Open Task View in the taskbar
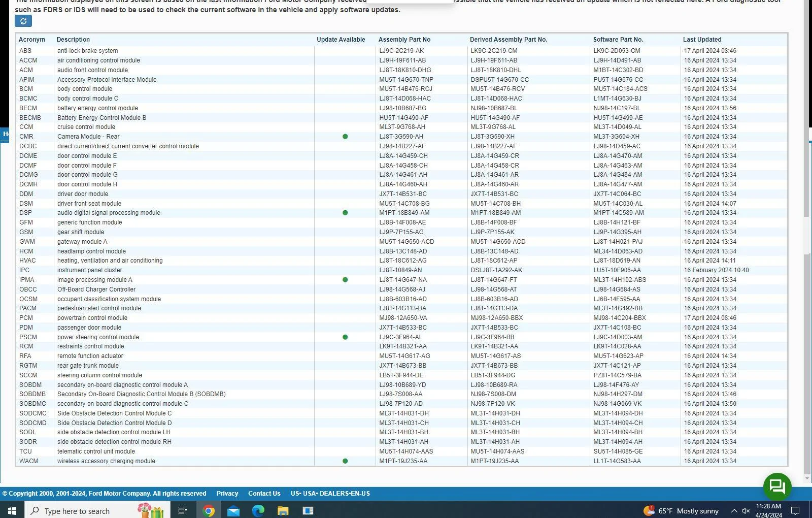812x518 pixels. tap(183, 511)
